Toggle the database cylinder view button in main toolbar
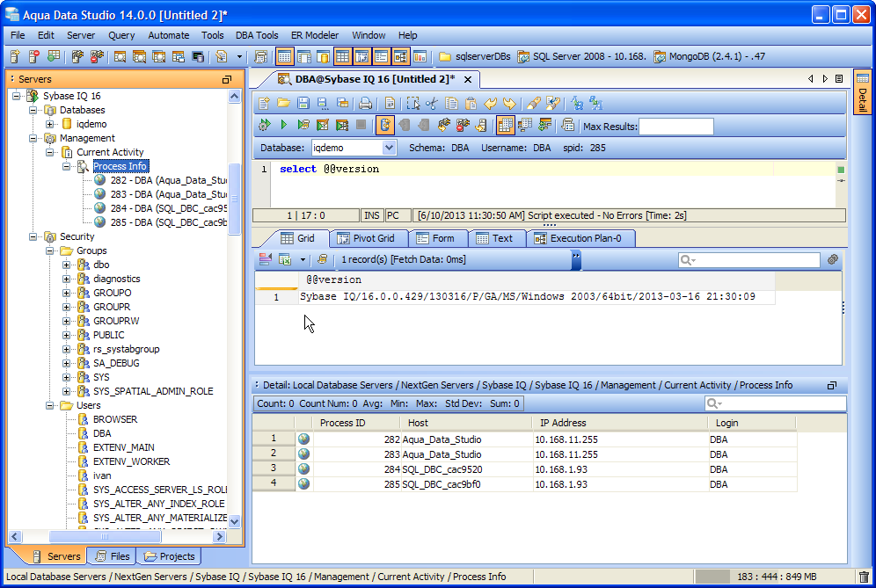Viewport: 876px width, 588px height. point(323,56)
